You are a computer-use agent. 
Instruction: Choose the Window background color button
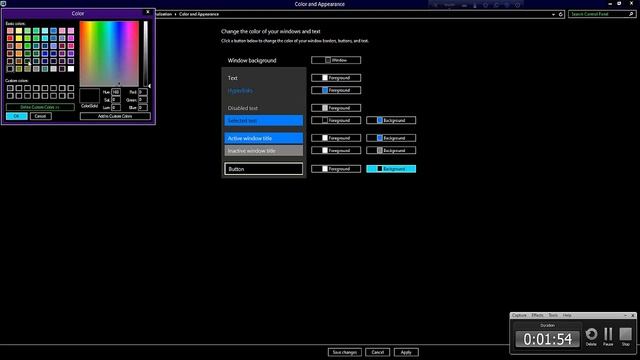coord(336,60)
